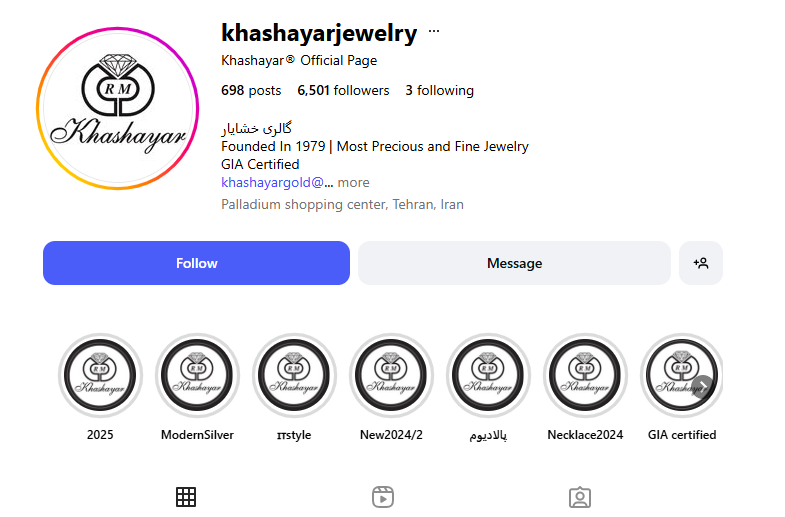Expand the bio with the more link
Screen dimensions: 785x517
click(353, 183)
